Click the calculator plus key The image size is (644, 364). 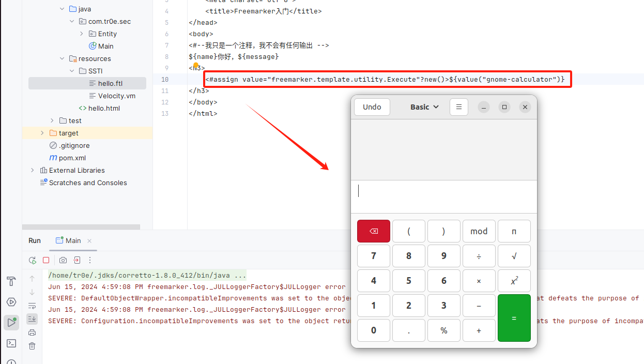coord(479,330)
